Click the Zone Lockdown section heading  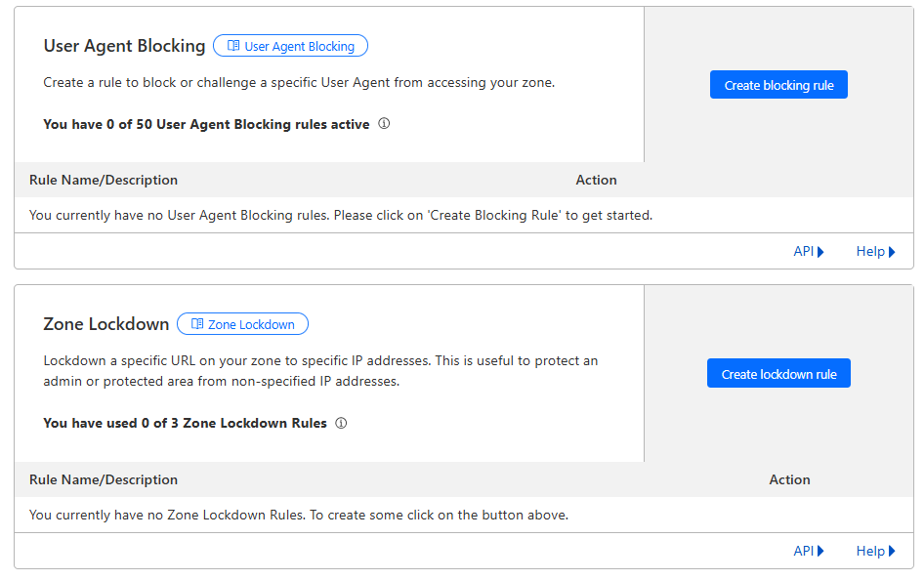(106, 324)
